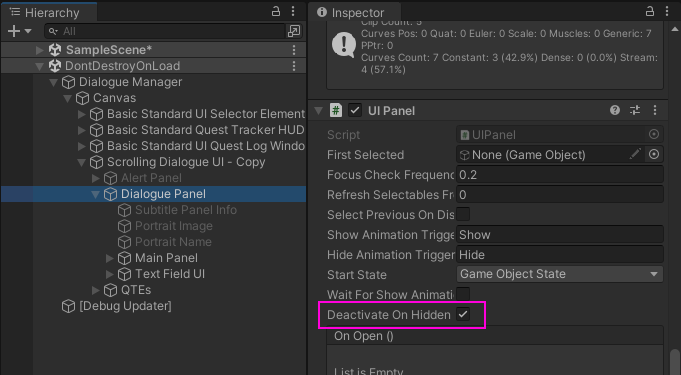
Task: Open DontDestroyOnLoad scene options menu
Action: (294, 66)
